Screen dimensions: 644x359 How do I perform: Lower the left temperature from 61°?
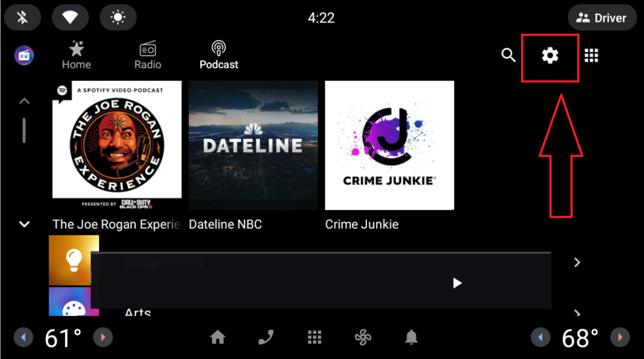tap(24, 337)
